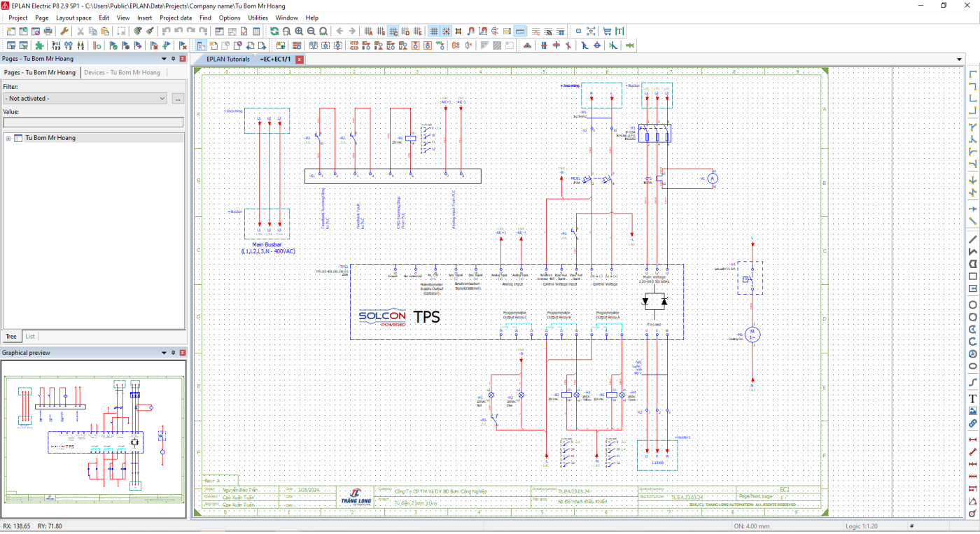
Task: Click the green puzzle piece icon
Action: tap(39, 45)
